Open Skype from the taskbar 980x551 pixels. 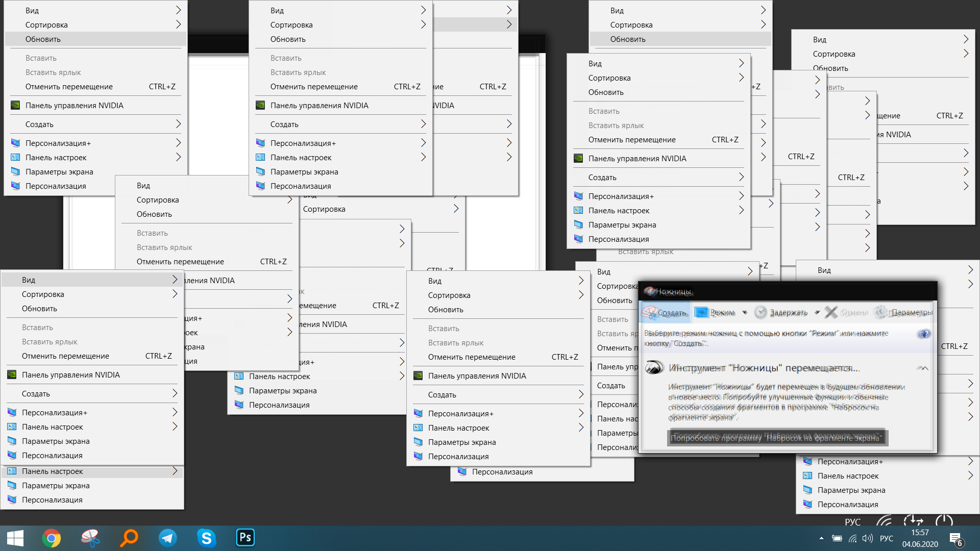point(207,538)
